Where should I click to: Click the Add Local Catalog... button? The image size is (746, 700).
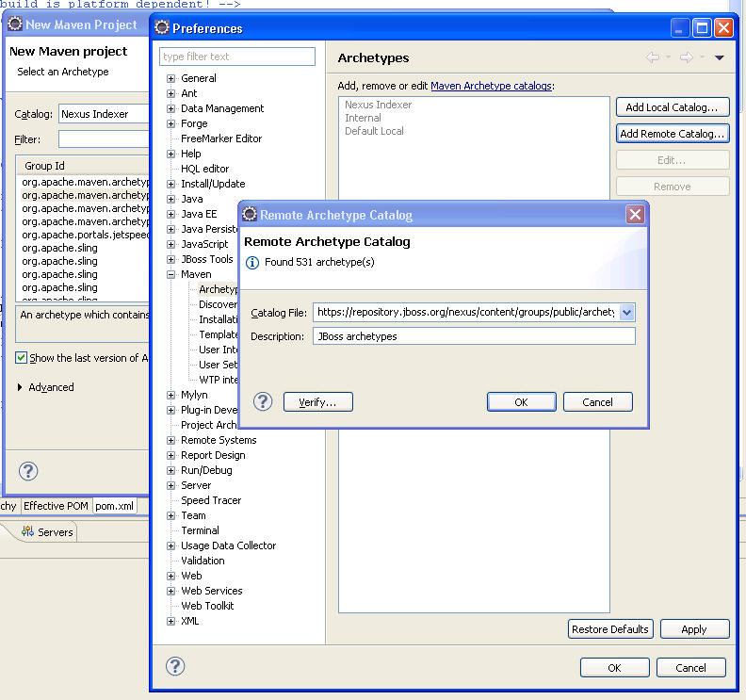[x=672, y=107]
